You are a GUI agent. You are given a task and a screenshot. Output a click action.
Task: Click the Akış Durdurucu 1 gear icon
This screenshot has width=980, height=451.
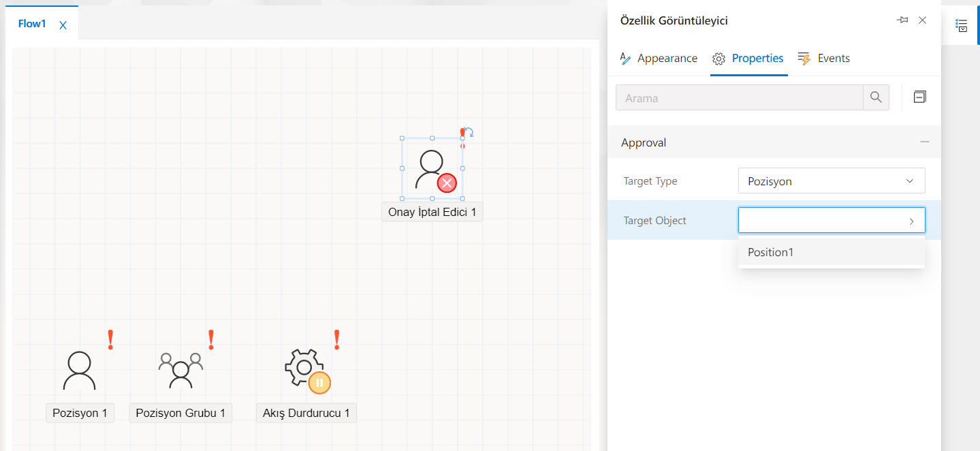[x=304, y=369]
